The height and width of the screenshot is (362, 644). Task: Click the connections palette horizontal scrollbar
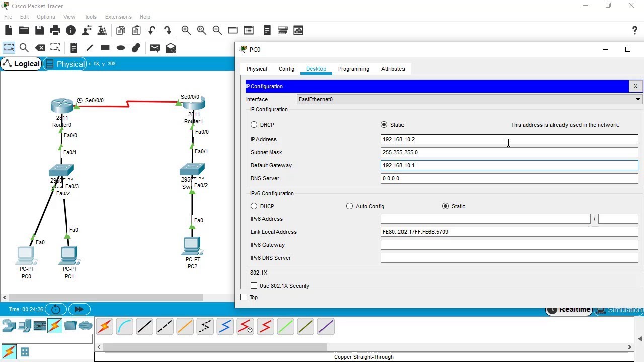215,347
